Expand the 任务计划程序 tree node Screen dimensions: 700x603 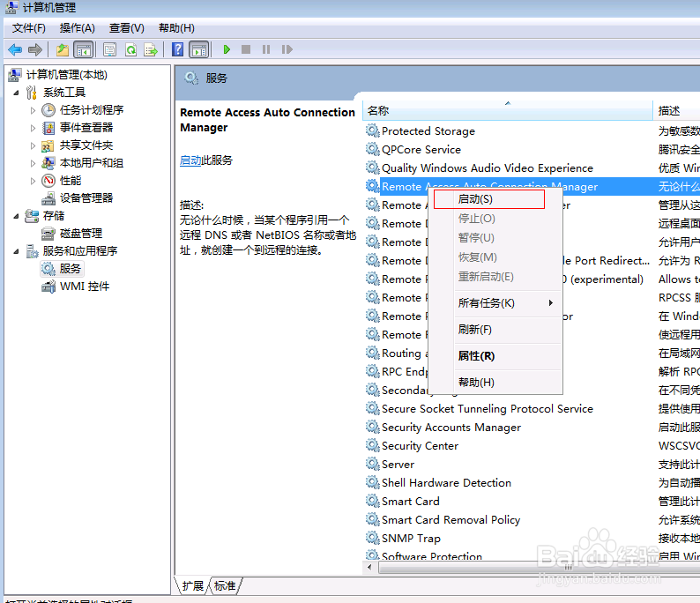(33, 110)
